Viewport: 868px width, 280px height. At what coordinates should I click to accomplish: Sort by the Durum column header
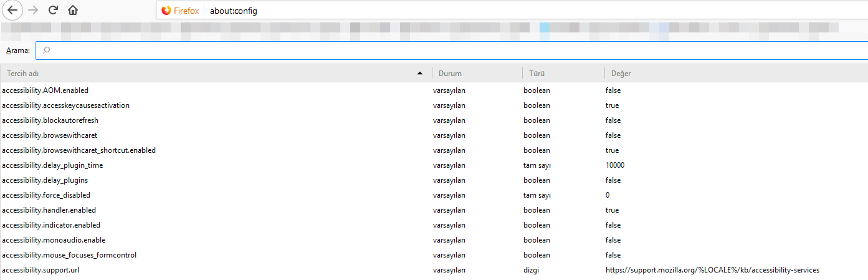[x=477, y=73]
